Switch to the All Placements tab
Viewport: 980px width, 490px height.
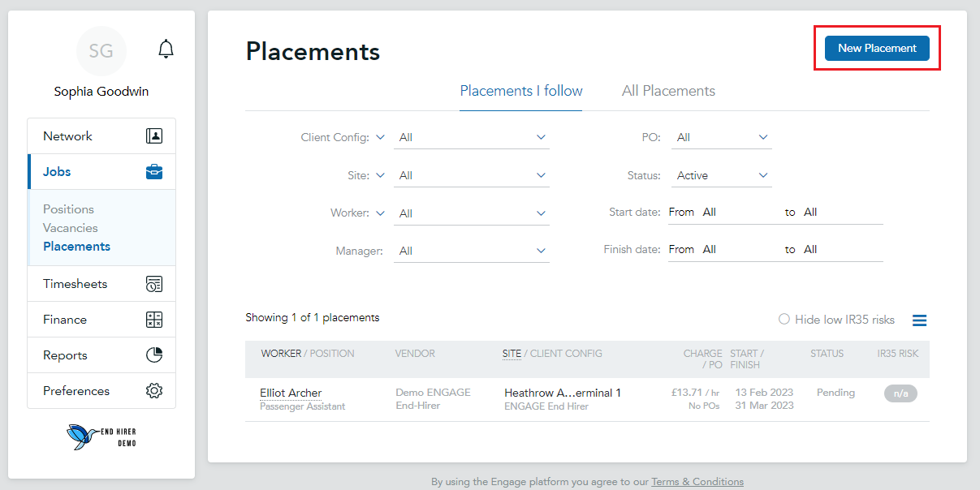point(668,91)
